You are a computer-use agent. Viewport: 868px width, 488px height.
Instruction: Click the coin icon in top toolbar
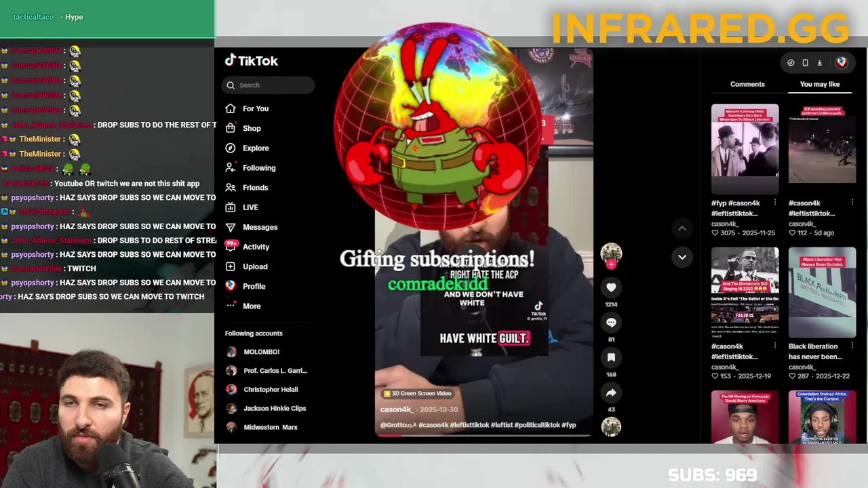point(791,62)
